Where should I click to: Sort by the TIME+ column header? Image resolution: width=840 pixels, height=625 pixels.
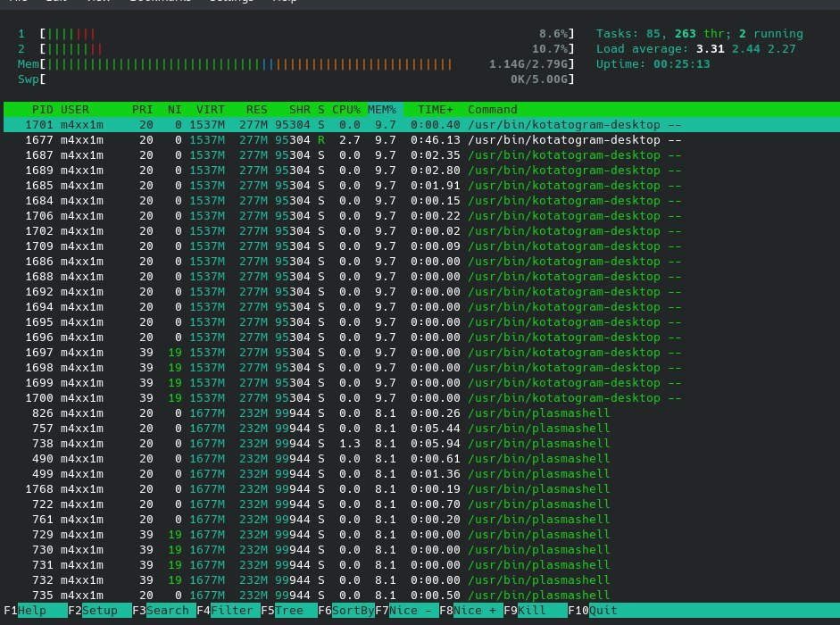(435, 109)
